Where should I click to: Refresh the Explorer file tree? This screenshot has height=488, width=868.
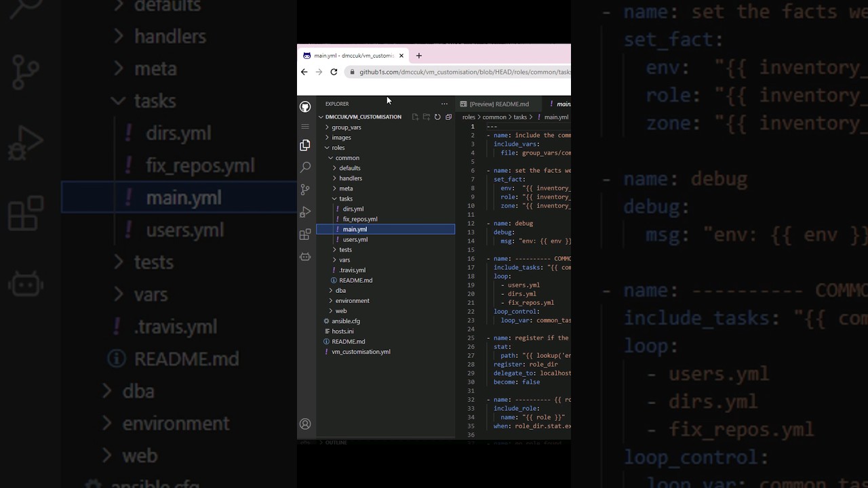pyautogui.click(x=437, y=117)
